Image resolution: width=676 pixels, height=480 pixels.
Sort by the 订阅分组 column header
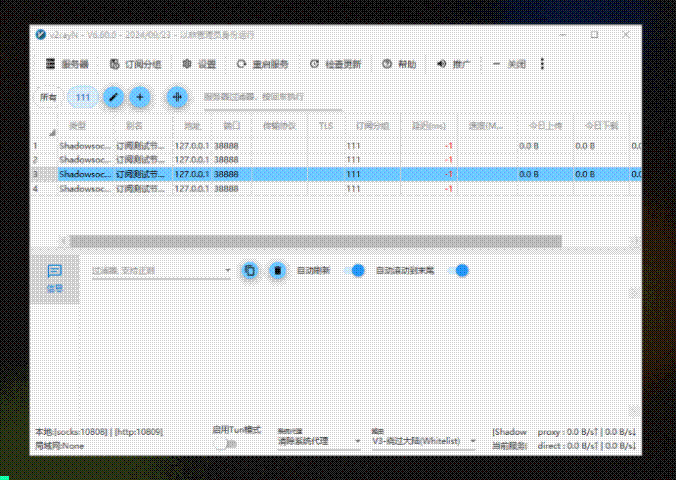[x=372, y=126]
